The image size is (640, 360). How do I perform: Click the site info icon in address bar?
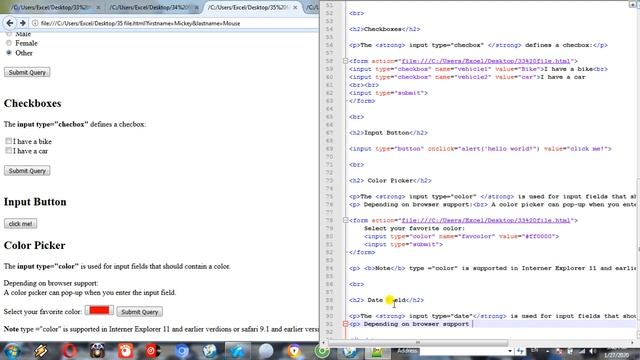(x=35, y=23)
